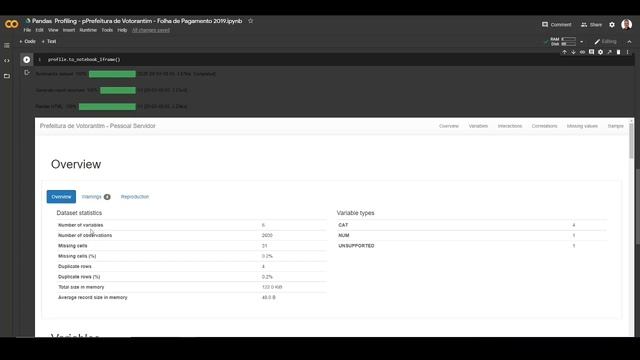Open the Files folder sidebar icon
This screenshot has width=640, height=360.
7,76
